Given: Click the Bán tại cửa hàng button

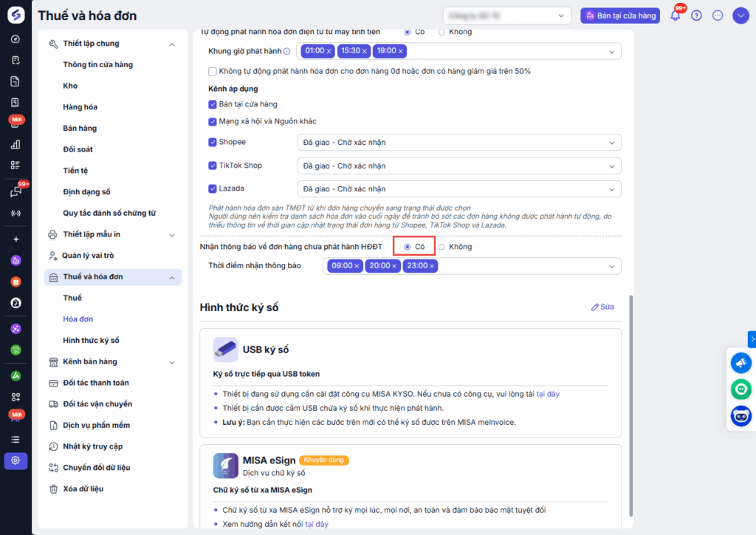Looking at the screenshot, I should 620,16.
